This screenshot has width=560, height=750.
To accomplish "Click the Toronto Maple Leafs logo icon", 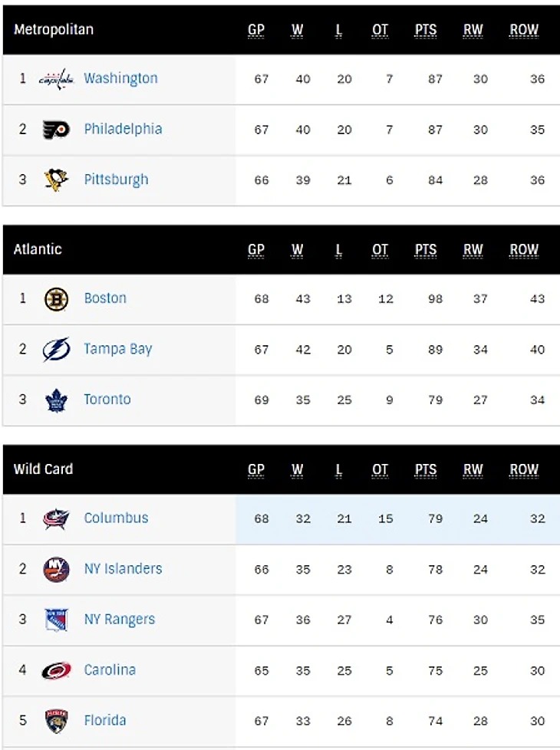I will [x=56, y=400].
